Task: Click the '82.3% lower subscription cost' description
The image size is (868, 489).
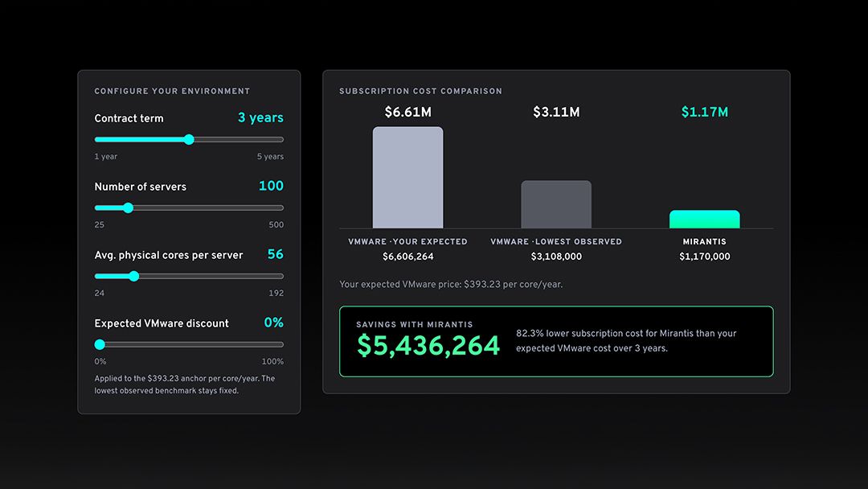Action: (x=626, y=340)
